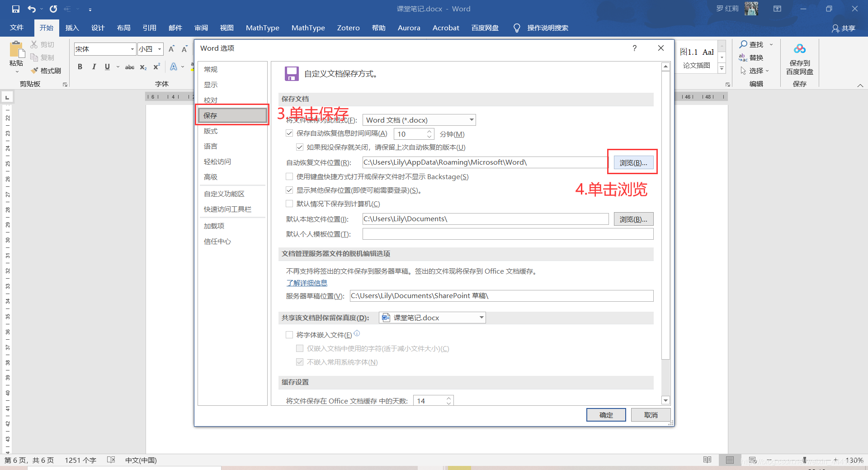This screenshot has width=868, height=470.
Task: Toggle Bold formatting button
Action: pyautogui.click(x=80, y=67)
